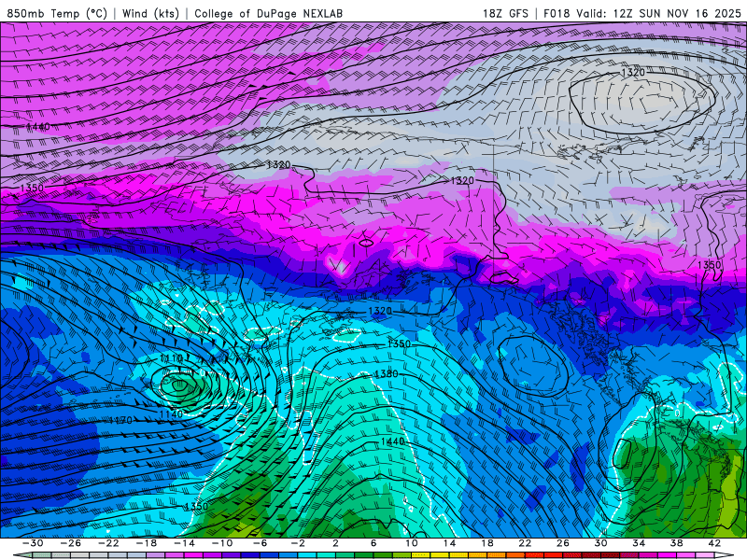Select the "6" colorbar scale value
Screen dimensions: 747x560
point(373,543)
